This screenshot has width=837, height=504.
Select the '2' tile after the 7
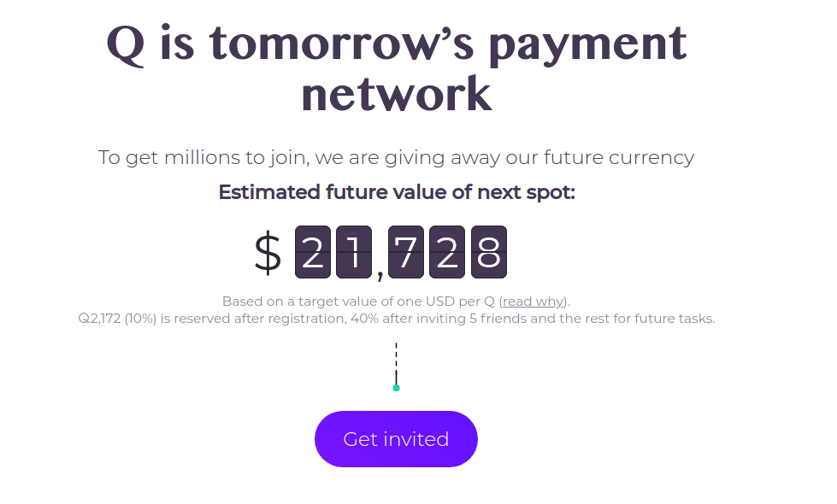click(447, 252)
